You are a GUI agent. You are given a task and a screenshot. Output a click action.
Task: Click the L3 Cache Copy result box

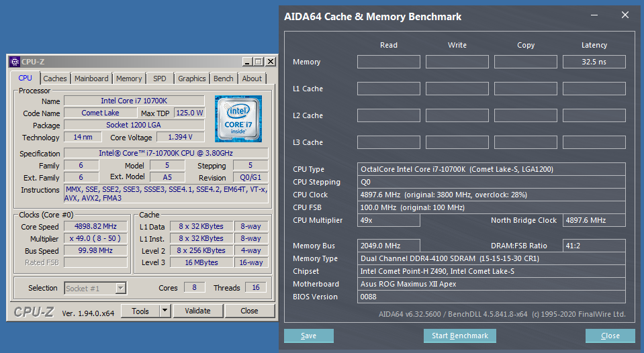pyautogui.click(x=526, y=142)
